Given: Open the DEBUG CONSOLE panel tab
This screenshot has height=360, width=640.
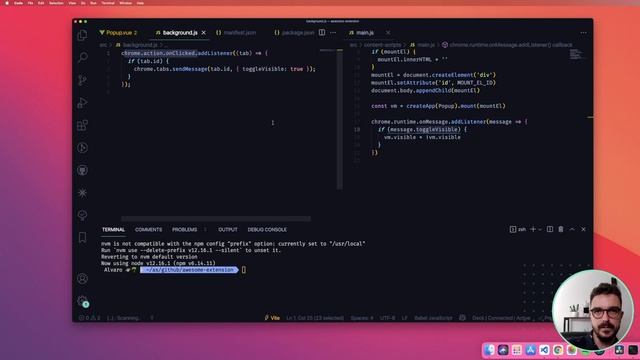Looking at the screenshot, I should [267, 230].
